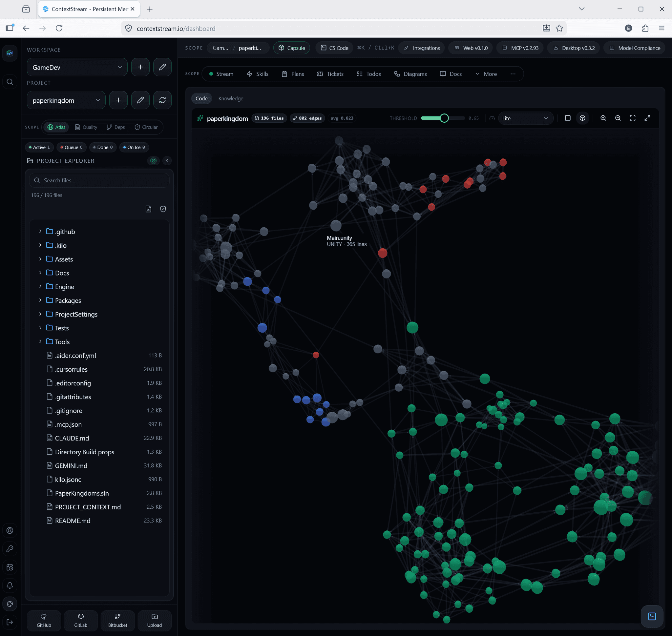Select the Quality scope view
This screenshot has width=672, height=636.
point(86,127)
